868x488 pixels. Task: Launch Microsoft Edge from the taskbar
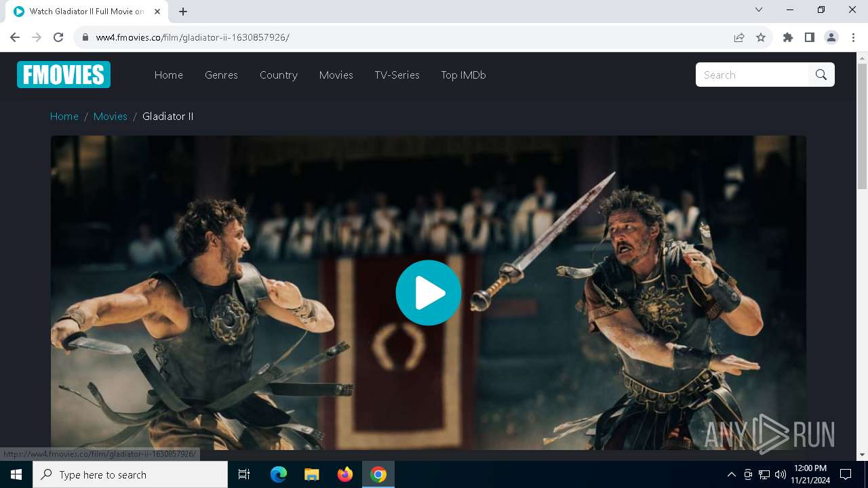point(279,474)
